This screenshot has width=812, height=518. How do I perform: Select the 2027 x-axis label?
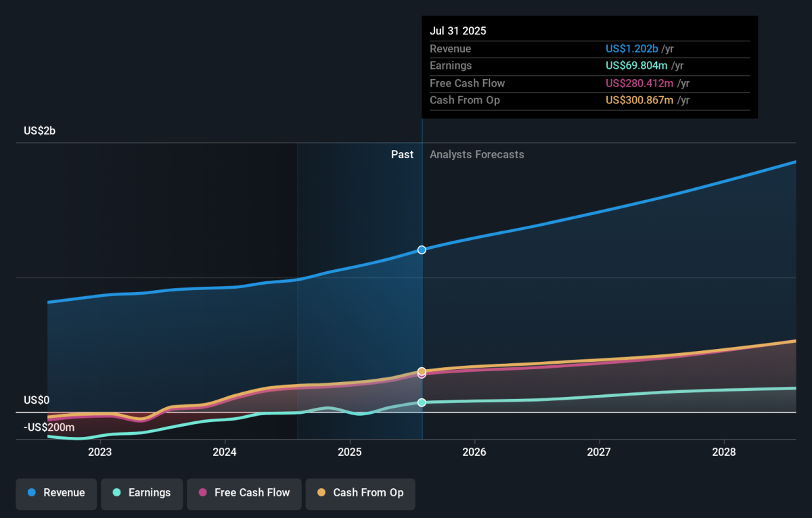(600, 451)
